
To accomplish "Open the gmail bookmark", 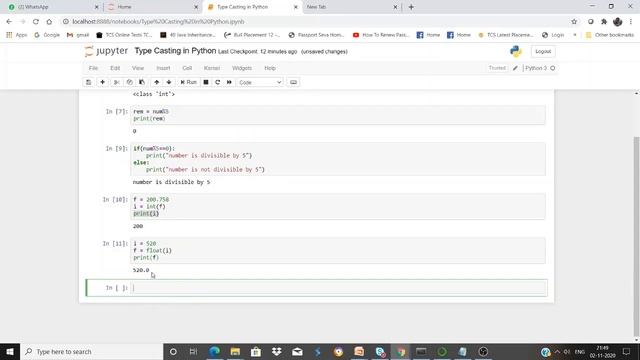I will pos(78,35).
